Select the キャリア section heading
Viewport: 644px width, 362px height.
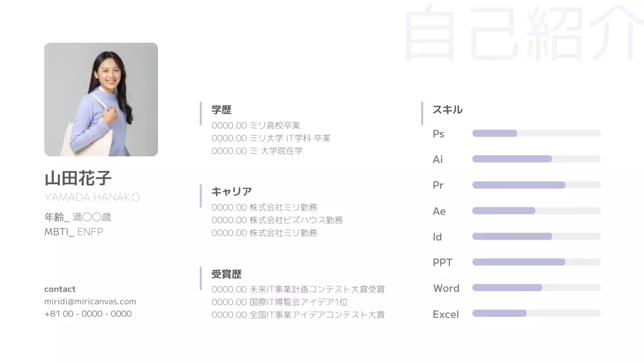[231, 192]
